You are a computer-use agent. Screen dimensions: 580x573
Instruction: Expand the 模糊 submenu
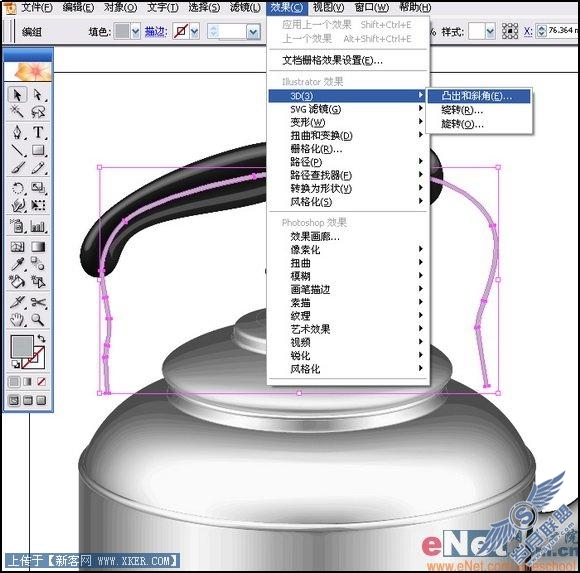[x=348, y=276]
